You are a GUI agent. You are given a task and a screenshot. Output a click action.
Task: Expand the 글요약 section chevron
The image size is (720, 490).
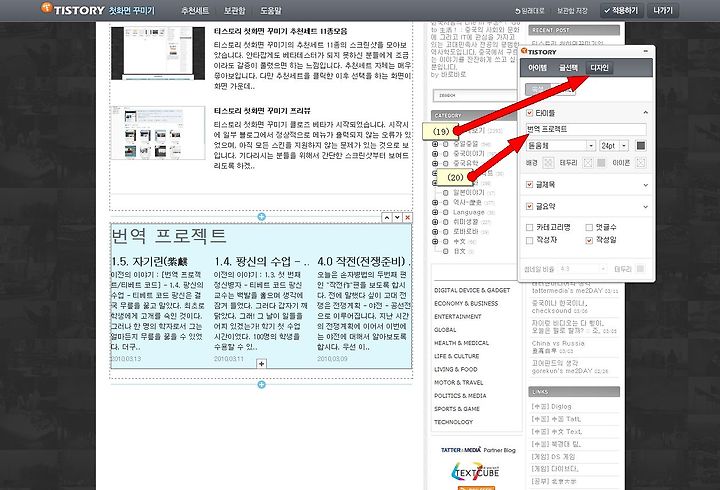point(645,207)
